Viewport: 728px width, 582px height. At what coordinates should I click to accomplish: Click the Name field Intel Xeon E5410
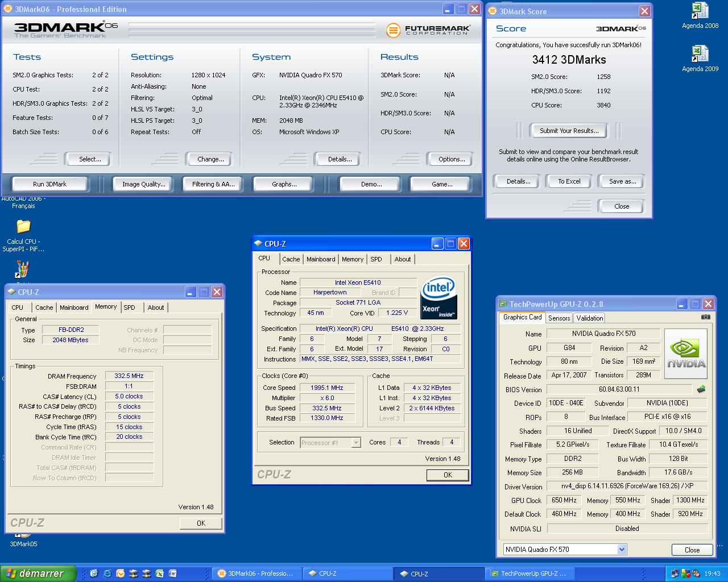358,282
